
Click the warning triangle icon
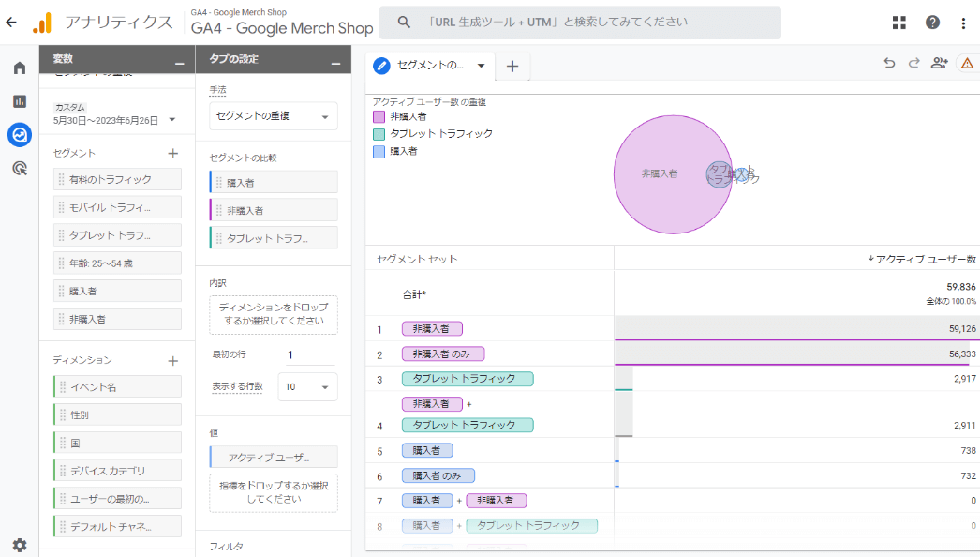[x=968, y=63]
